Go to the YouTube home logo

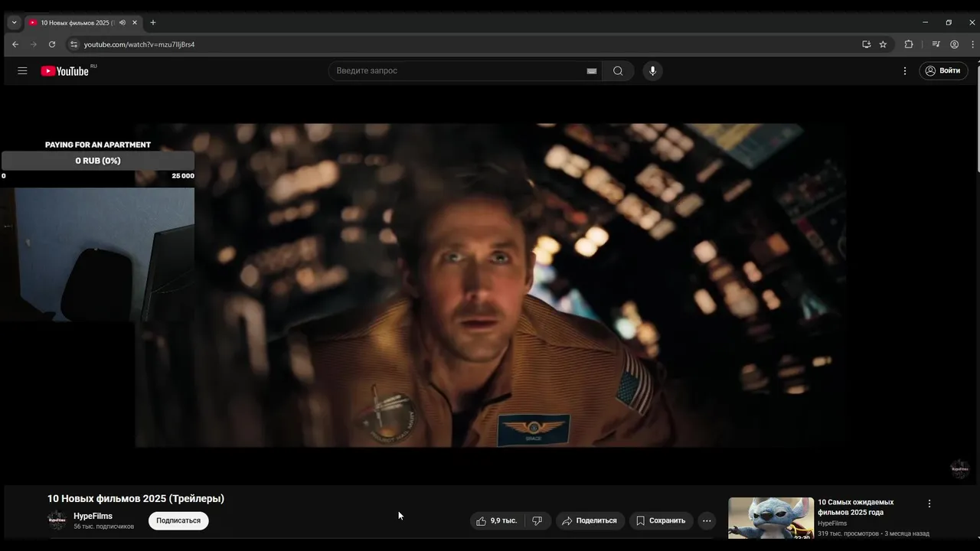65,70
